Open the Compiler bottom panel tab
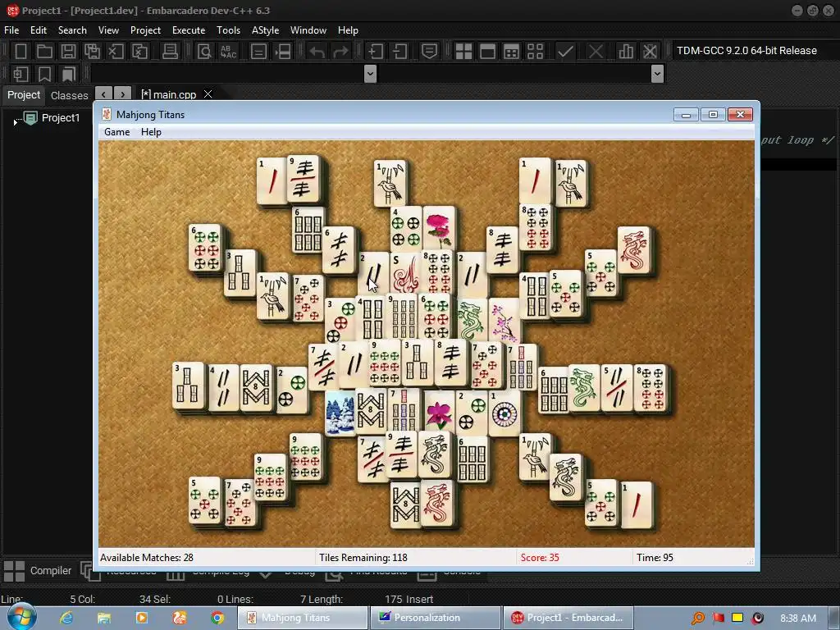The image size is (840, 630). click(38, 571)
